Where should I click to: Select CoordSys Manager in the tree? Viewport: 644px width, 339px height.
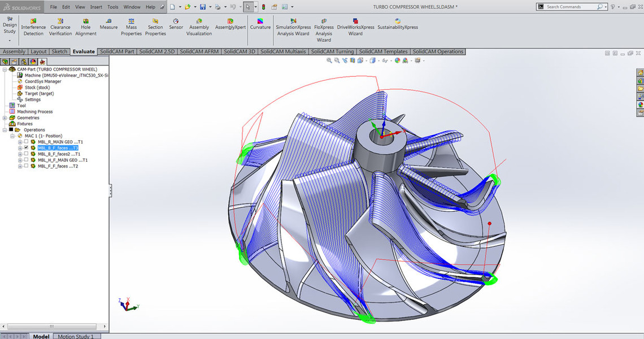coord(43,81)
